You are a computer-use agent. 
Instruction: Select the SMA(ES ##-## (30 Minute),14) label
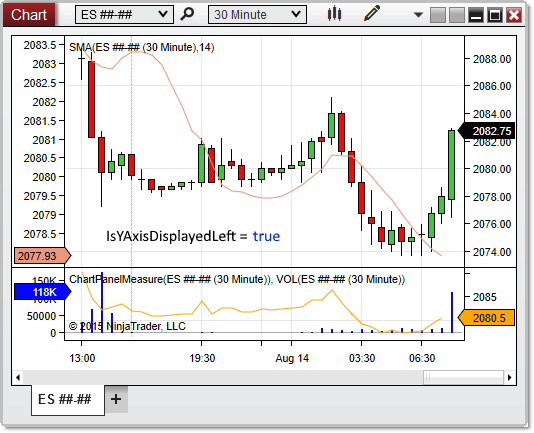142,47
